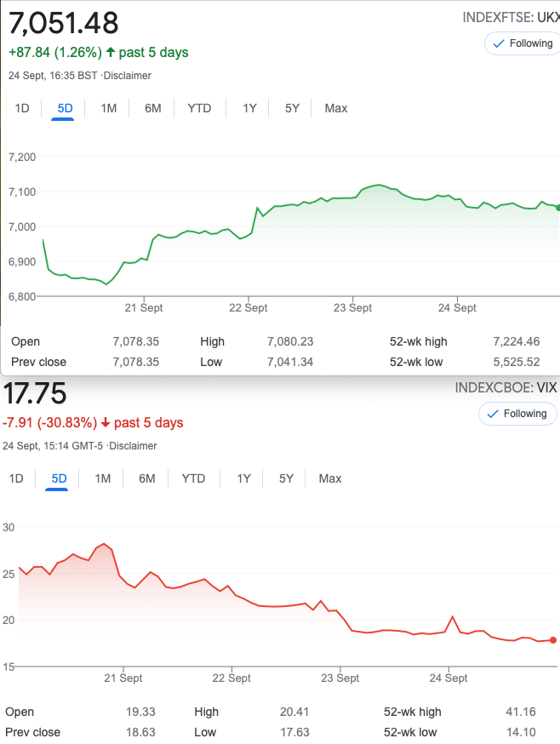Image resolution: width=560 pixels, height=744 pixels.
Task: Click the VIX Open value 19.33
Action: [140, 712]
